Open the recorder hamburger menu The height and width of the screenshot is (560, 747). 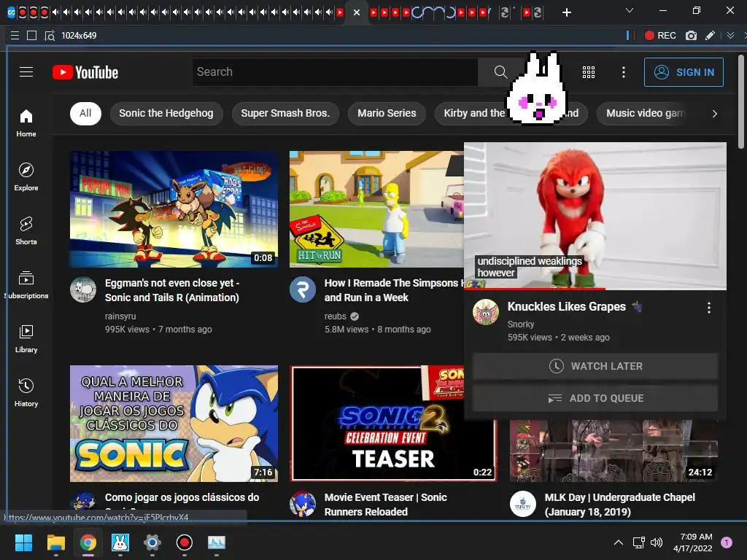(x=15, y=36)
